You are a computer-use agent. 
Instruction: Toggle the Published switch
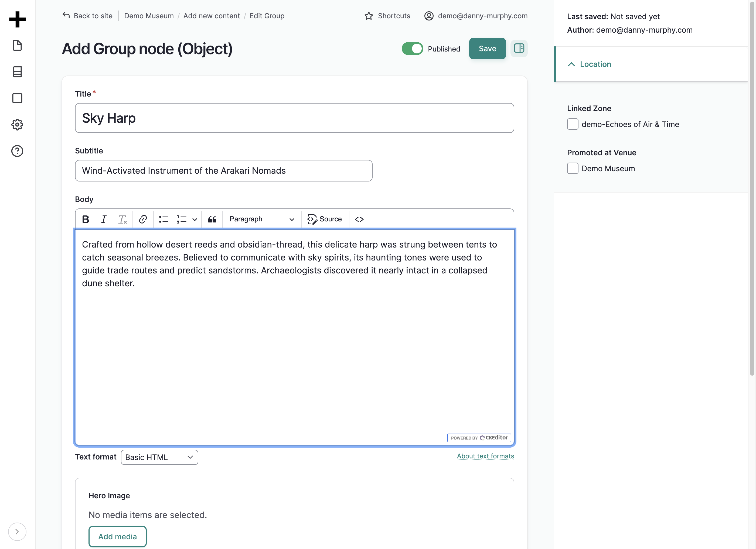point(412,49)
